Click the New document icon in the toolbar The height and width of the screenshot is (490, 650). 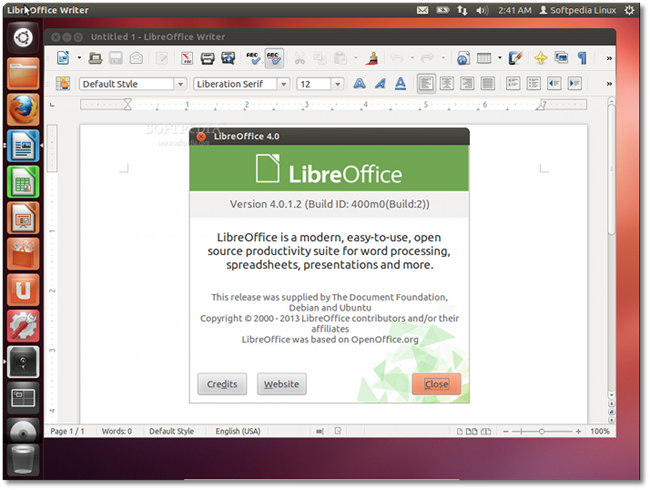(63, 58)
